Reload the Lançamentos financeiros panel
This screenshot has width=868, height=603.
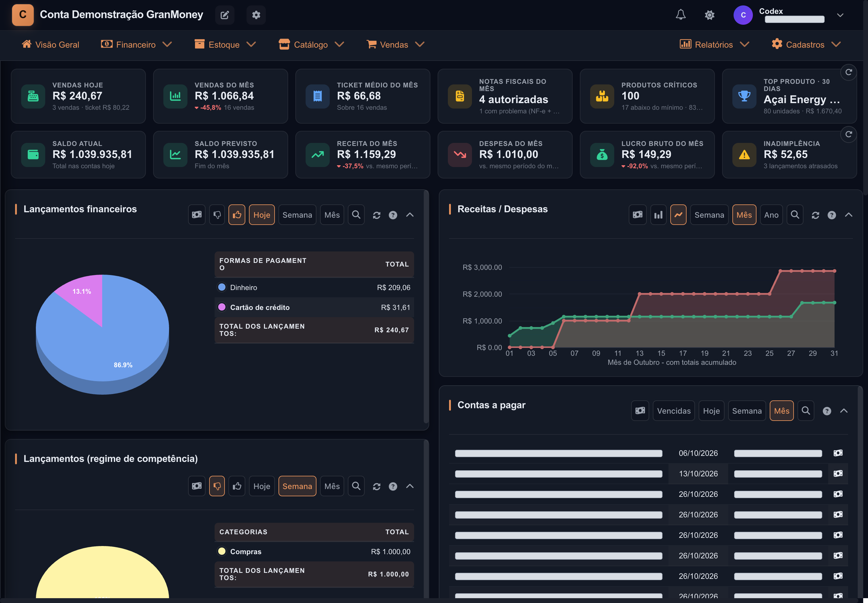pos(377,215)
